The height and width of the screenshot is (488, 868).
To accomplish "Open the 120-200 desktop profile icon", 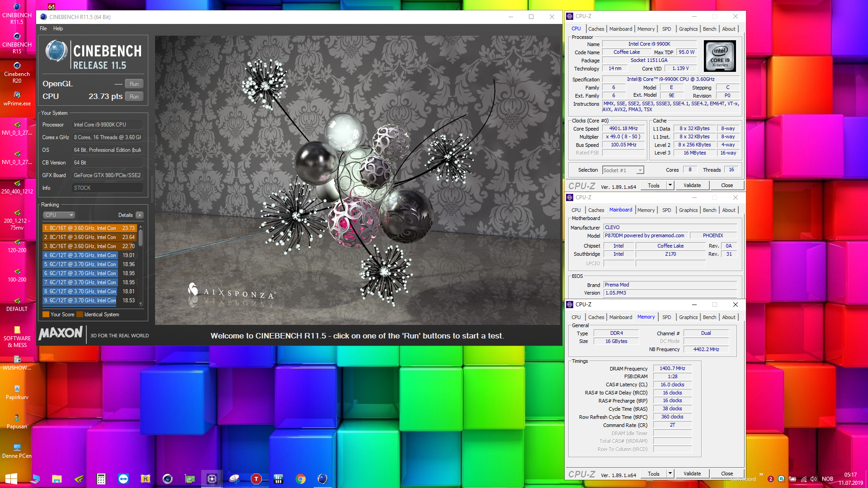I will point(17,245).
